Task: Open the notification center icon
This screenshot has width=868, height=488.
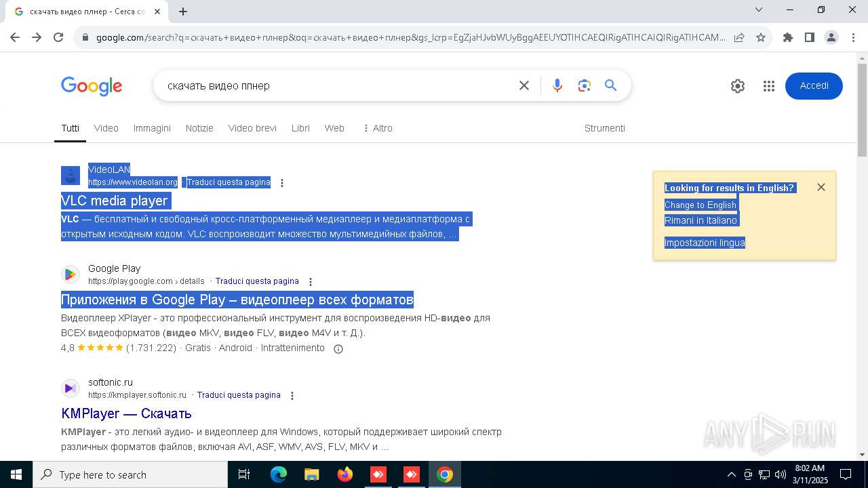Action: (846, 474)
